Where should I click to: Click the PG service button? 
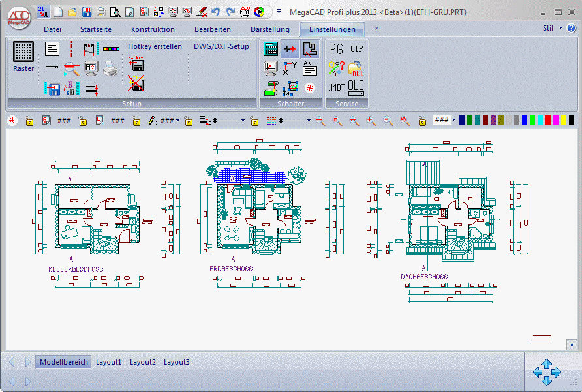point(336,49)
